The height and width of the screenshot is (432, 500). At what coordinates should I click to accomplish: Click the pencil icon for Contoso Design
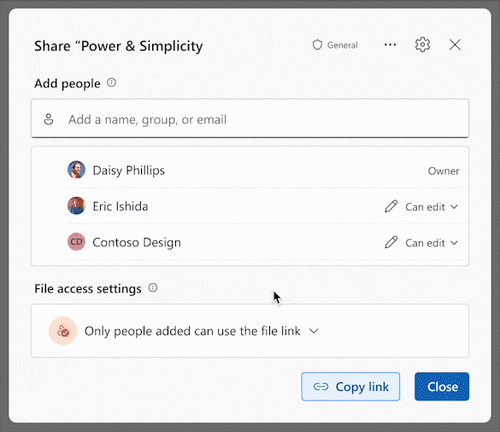391,242
